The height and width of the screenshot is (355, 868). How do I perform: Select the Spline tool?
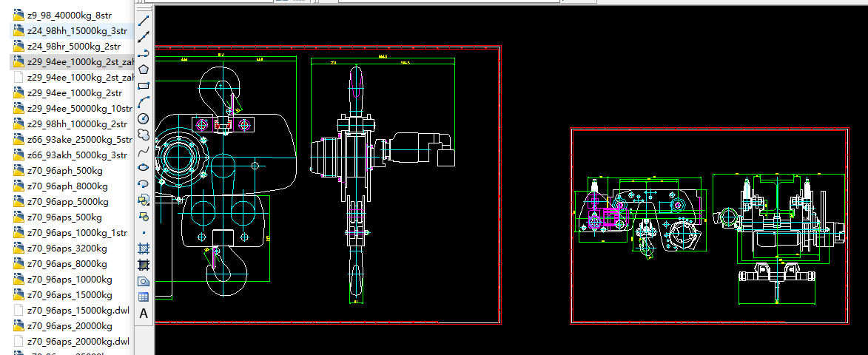pyautogui.click(x=144, y=150)
